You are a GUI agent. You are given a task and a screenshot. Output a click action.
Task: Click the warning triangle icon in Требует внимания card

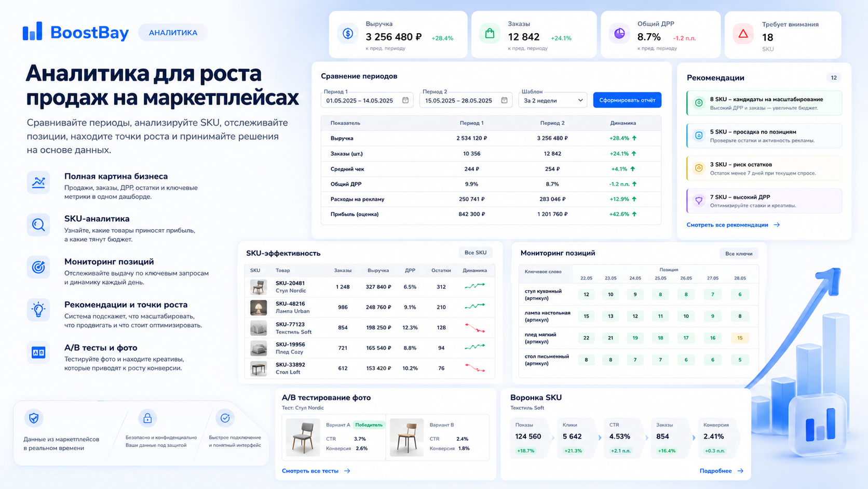743,34
